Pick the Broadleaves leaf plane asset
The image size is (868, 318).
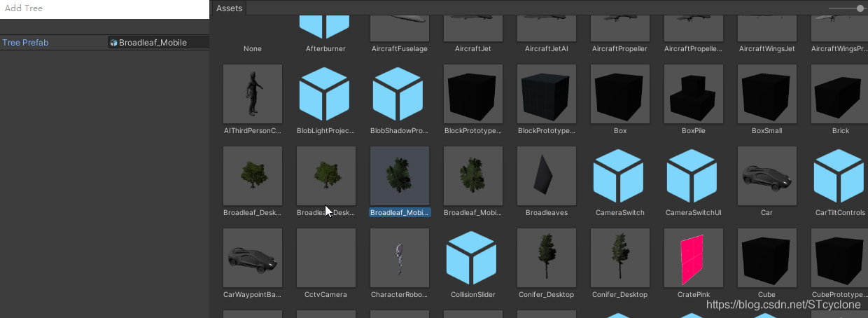pos(546,176)
